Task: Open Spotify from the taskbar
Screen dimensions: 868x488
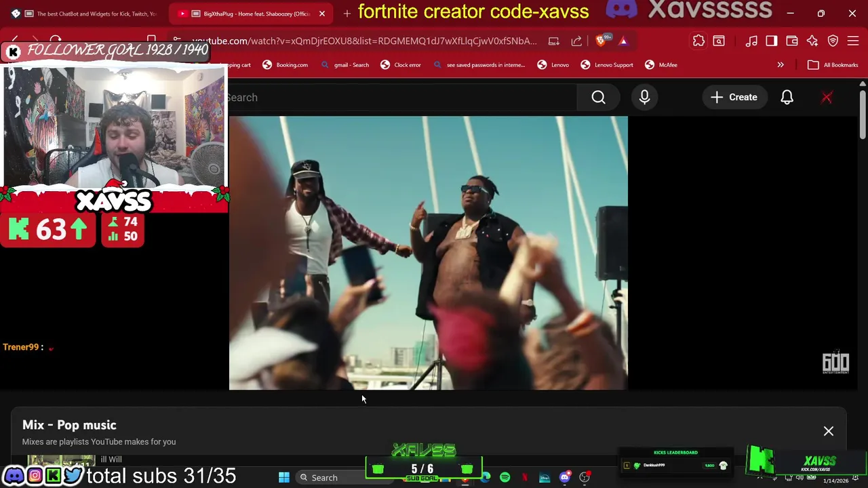Action: 505,478
